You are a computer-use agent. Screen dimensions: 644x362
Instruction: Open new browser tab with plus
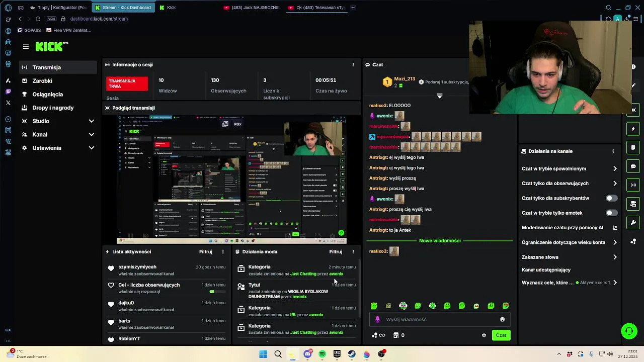(353, 8)
